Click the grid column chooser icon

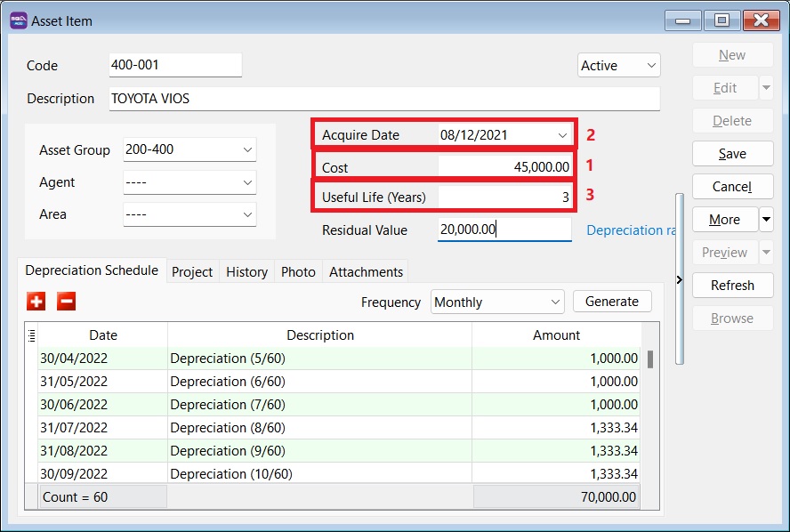[x=32, y=335]
